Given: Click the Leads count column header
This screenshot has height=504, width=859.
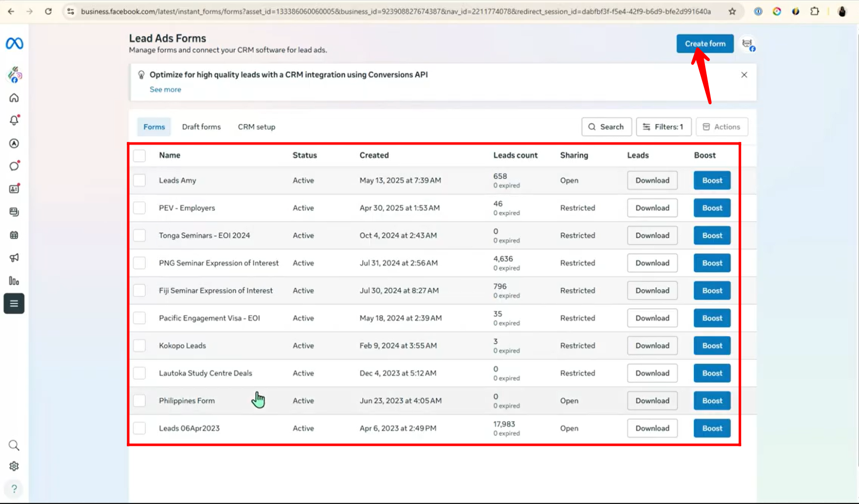Looking at the screenshot, I should 515,156.
